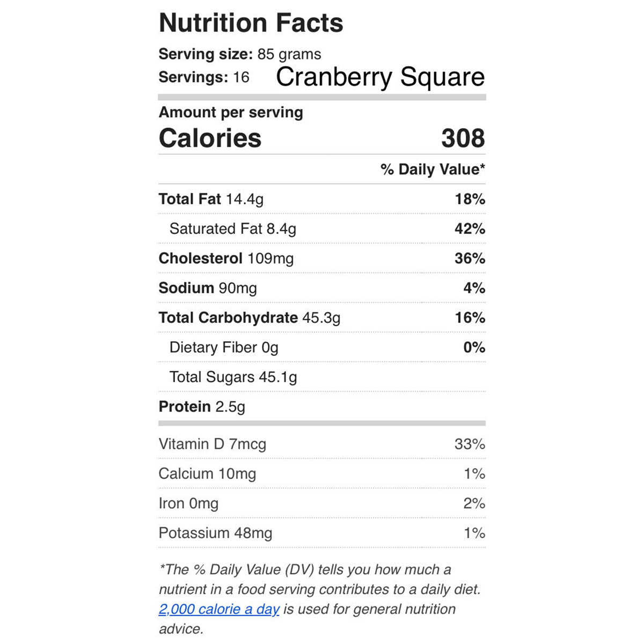Screen dimensions: 644x644
Task: Open the "2,000 calorie a day" link
Action: tap(219, 609)
